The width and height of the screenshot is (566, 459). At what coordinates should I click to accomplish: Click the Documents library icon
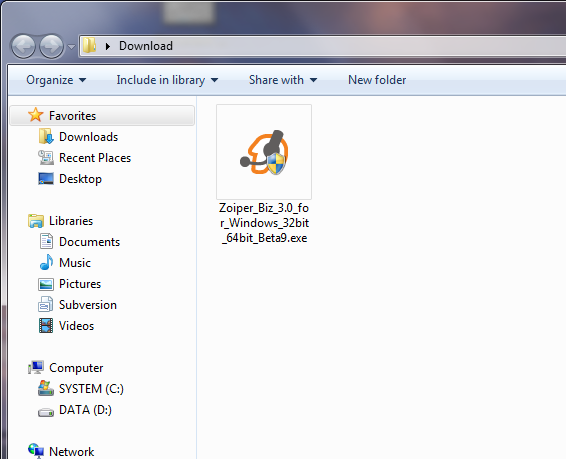coord(46,241)
